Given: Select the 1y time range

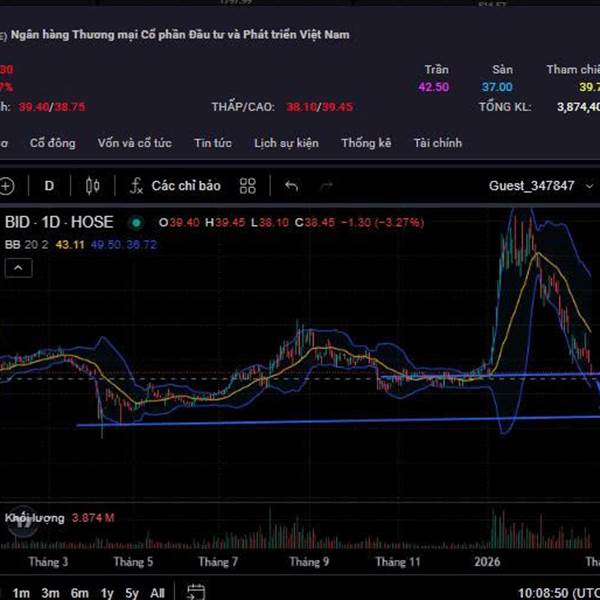Looking at the screenshot, I should (107, 593).
